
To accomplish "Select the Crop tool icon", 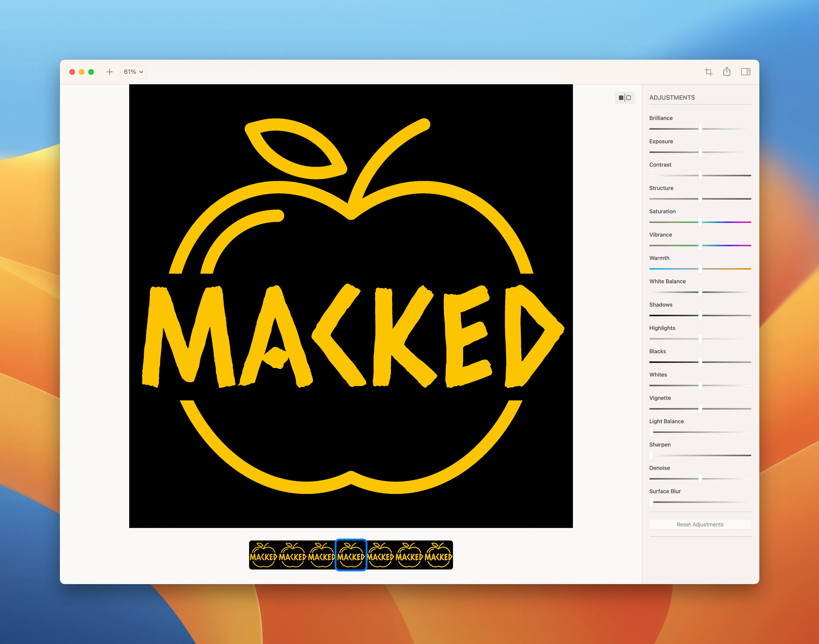I will (x=708, y=72).
